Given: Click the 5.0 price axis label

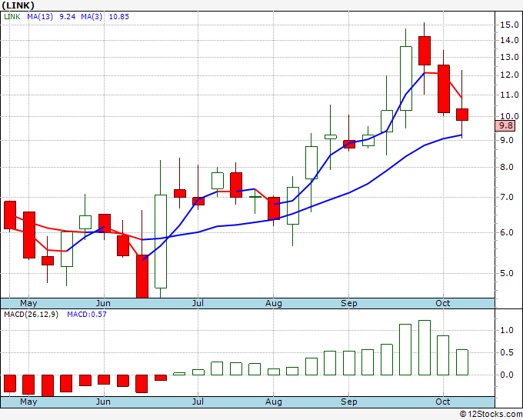Looking at the screenshot, I should [507, 273].
